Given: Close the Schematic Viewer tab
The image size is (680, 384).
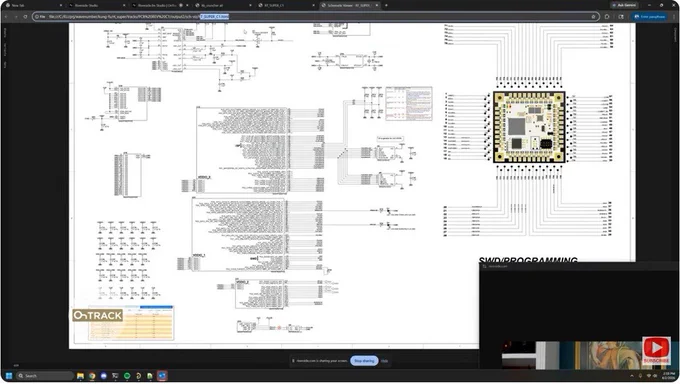Looking at the screenshot, I should (x=377, y=5).
